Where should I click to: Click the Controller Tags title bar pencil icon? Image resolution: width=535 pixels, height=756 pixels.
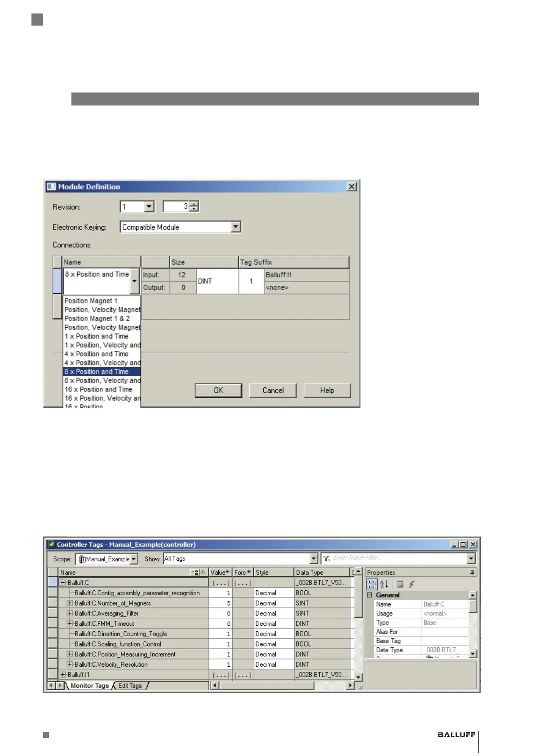pos(52,544)
